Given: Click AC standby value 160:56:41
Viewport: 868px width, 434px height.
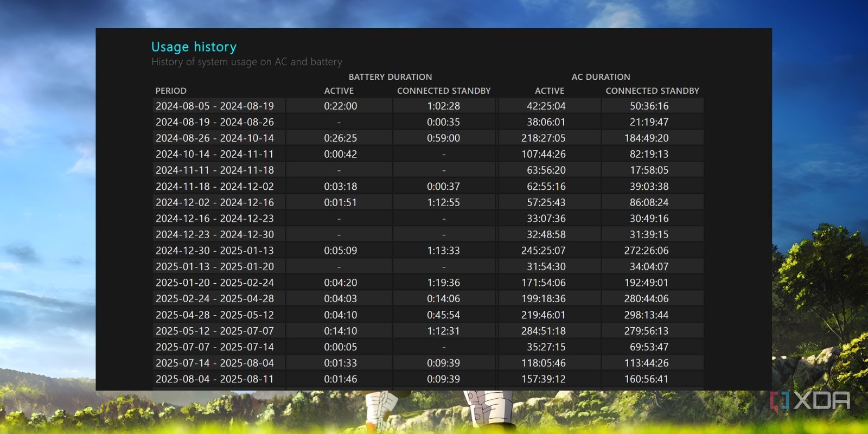Looking at the screenshot, I should click(647, 379).
